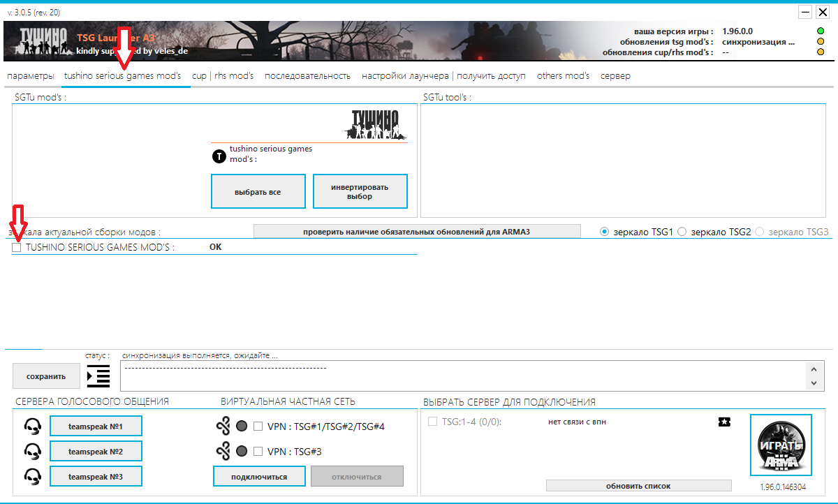
Task: Check the VPN : TSG#3 box
Action: (258, 452)
